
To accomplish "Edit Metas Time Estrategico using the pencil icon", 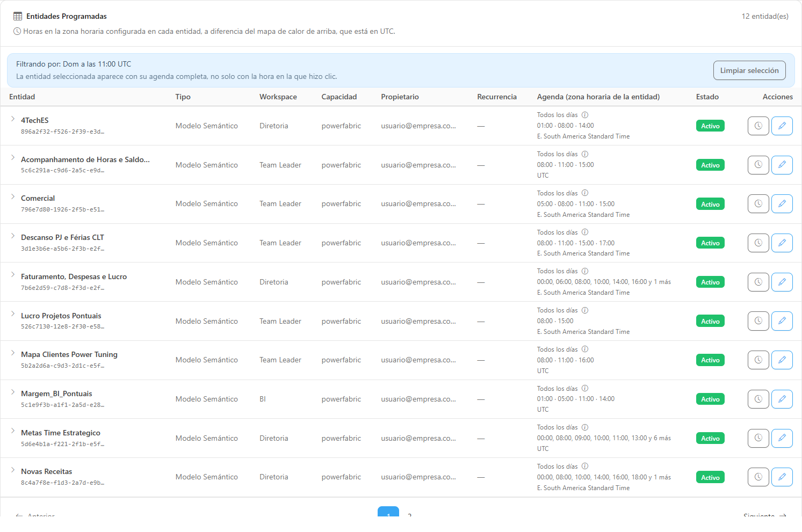I will (782, 438).
